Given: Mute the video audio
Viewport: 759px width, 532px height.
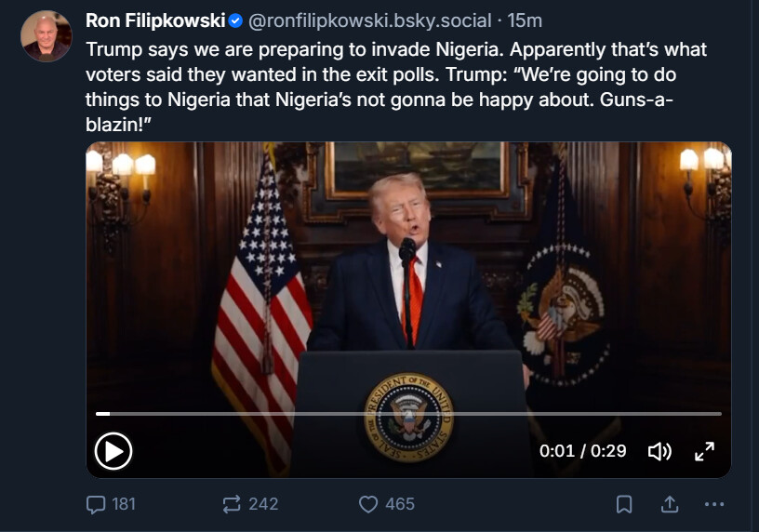Looking at the screenshot, I should coord(659,451).
